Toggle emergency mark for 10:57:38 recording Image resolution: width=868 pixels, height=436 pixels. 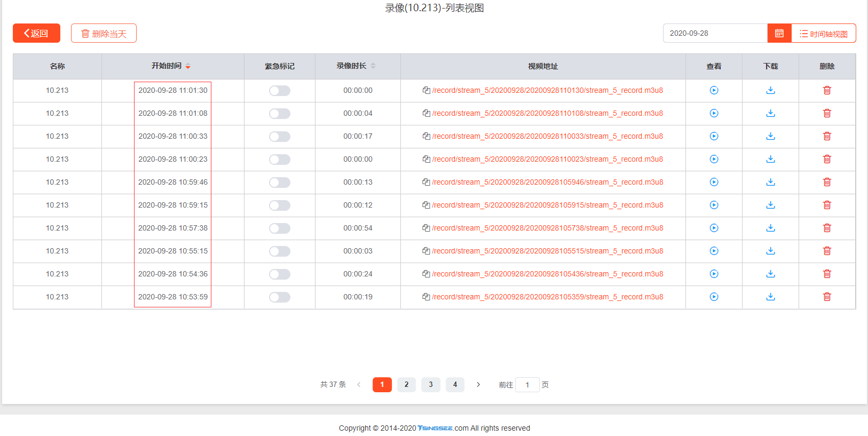[x=280, y=228]
